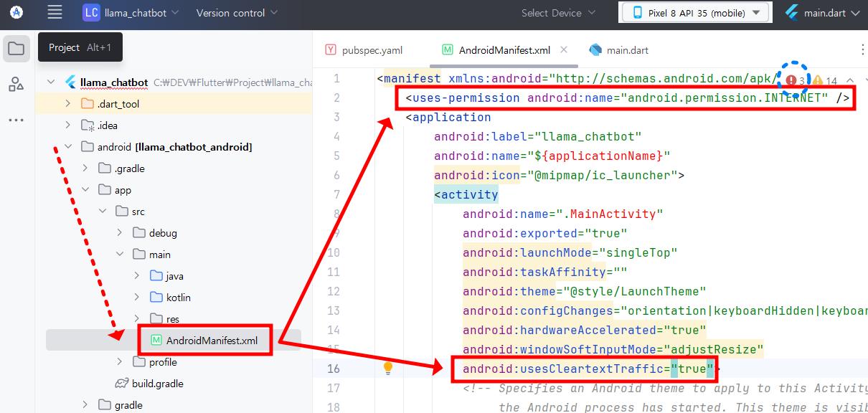Open the hamburger main menu
Image resolution: width=868 pixels, height=413 pixels.
(55, 13)
